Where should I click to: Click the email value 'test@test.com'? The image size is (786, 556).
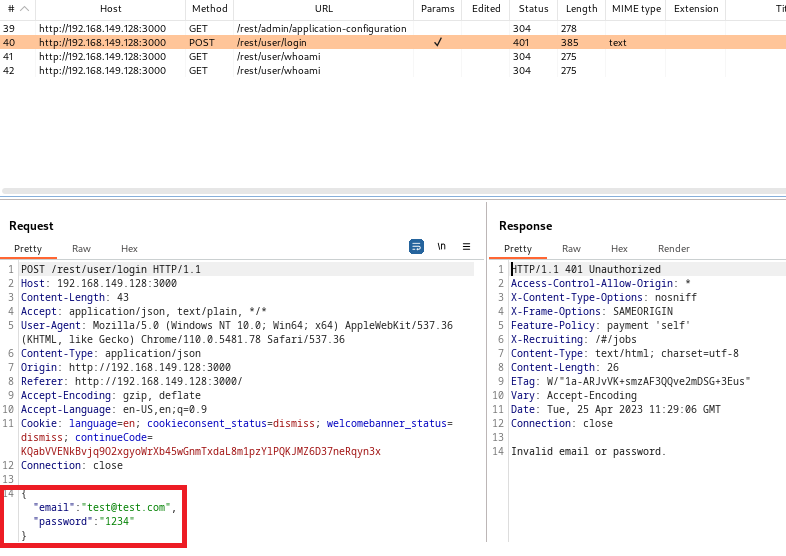(x=126, y=507)
